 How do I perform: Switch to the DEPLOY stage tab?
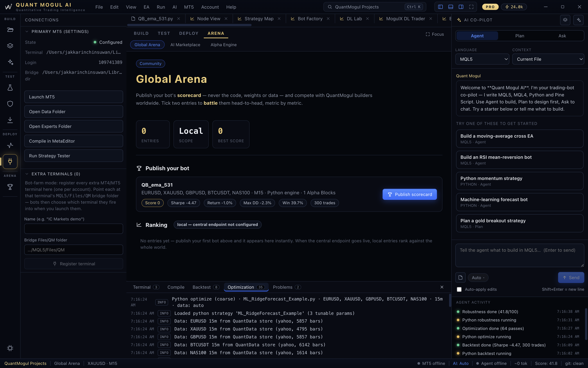(189, 33)
